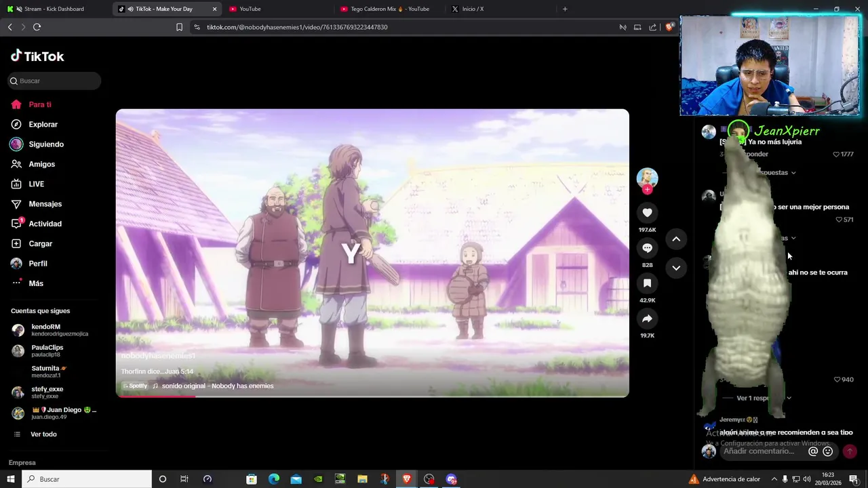Click the browser share icon in the toolbar
The height and width of the screenshot is (488, 868).
pos(652,27)
